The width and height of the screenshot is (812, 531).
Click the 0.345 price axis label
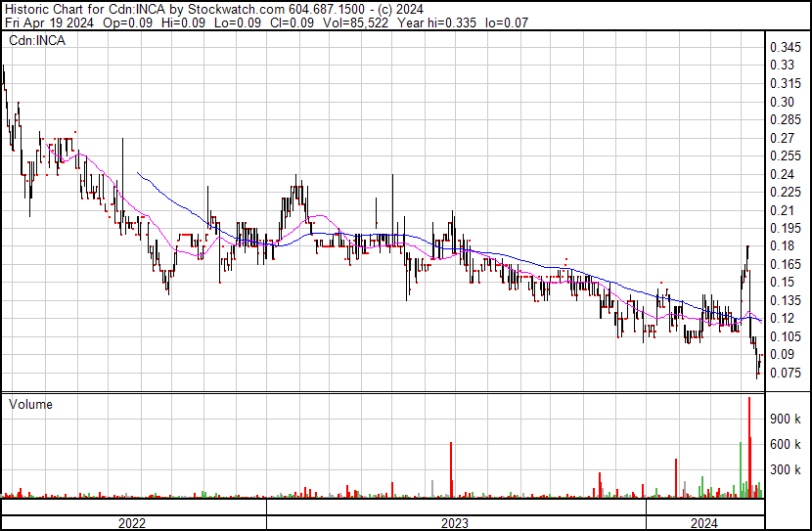786,47
